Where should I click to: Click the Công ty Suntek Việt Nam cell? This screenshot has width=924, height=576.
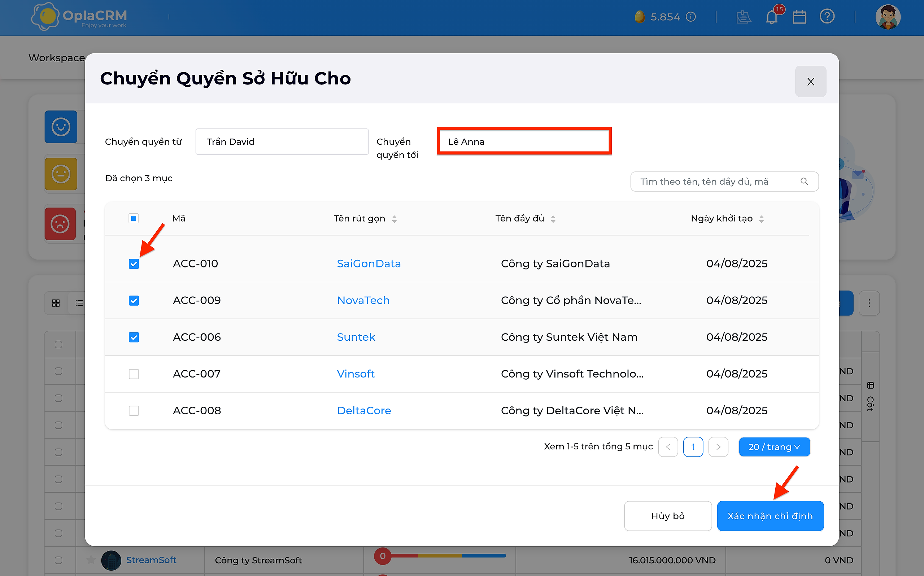(x=569, y=337)
